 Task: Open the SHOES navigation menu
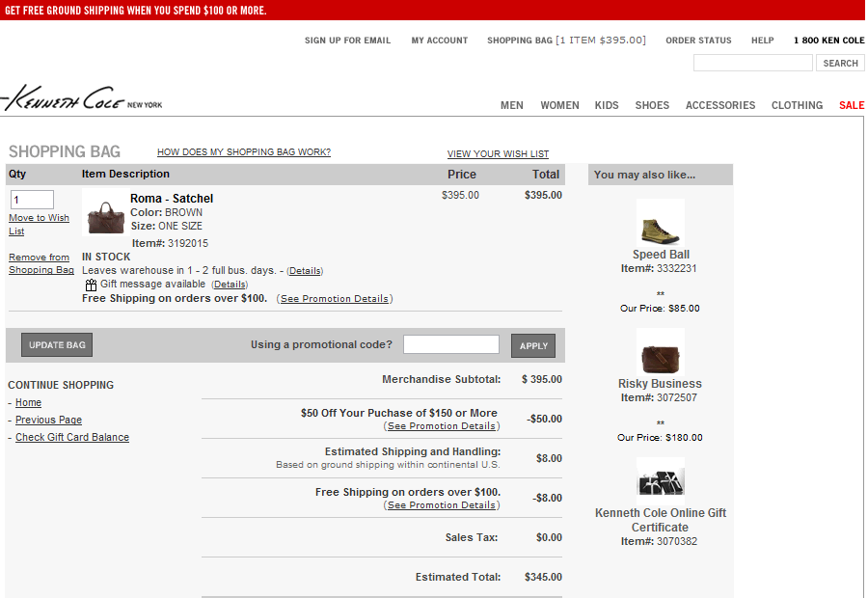tap(652, 105)
